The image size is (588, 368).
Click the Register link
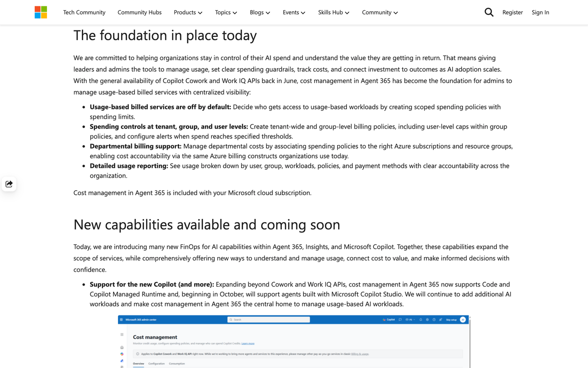click(x=513, y=12)
